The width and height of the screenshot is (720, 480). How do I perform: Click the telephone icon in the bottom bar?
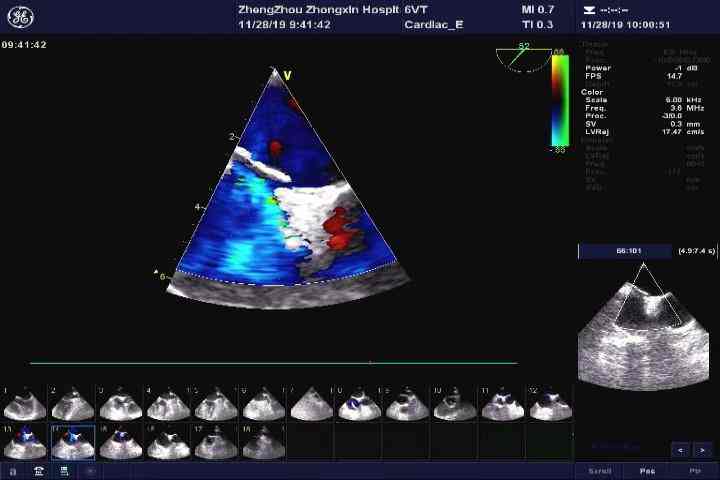(39, 470)
